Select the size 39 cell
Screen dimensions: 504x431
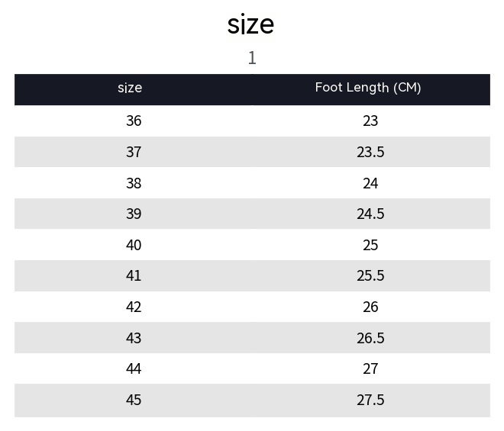coord(134,214)
